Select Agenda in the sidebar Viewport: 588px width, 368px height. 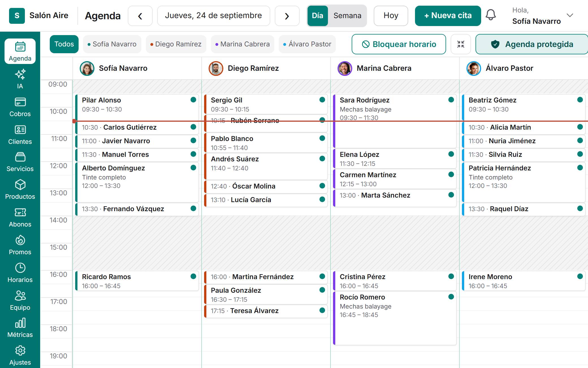[x=20, y=51]
